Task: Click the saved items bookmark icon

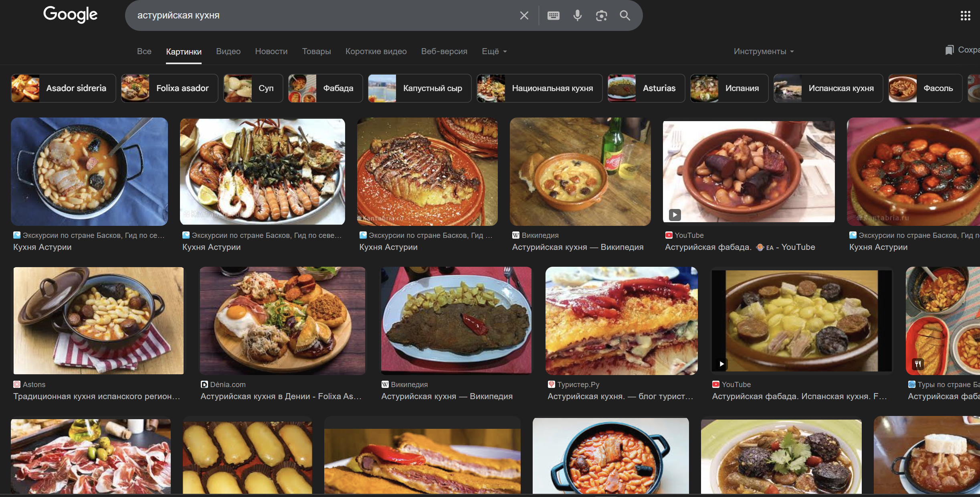Action: [x=949, y=50]
